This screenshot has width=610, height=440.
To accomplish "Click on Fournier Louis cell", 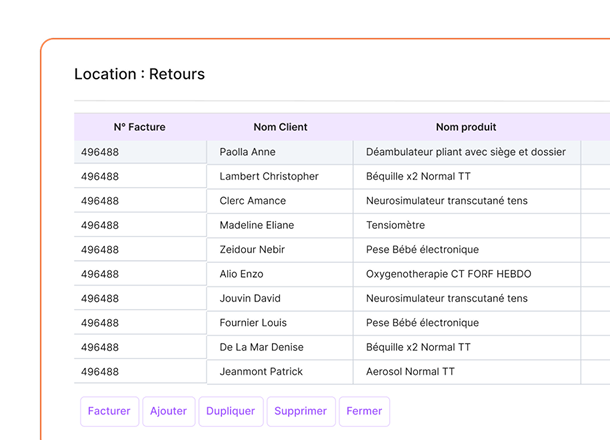I will (253, 323).
